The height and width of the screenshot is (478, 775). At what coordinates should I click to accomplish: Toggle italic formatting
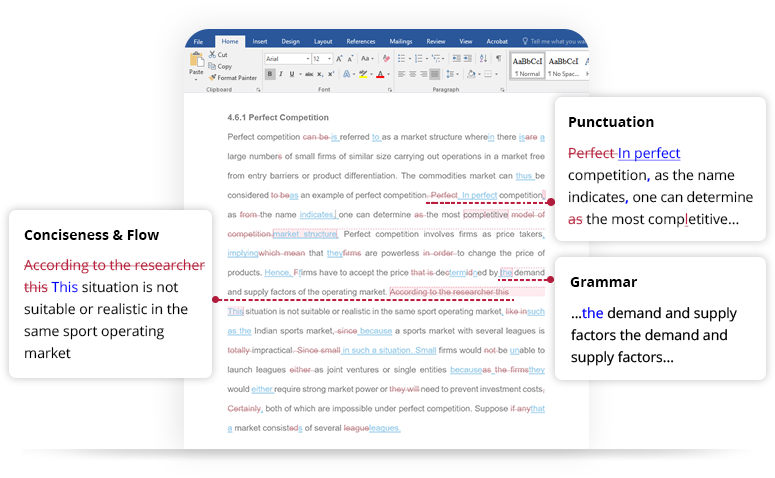coord(281,74)
